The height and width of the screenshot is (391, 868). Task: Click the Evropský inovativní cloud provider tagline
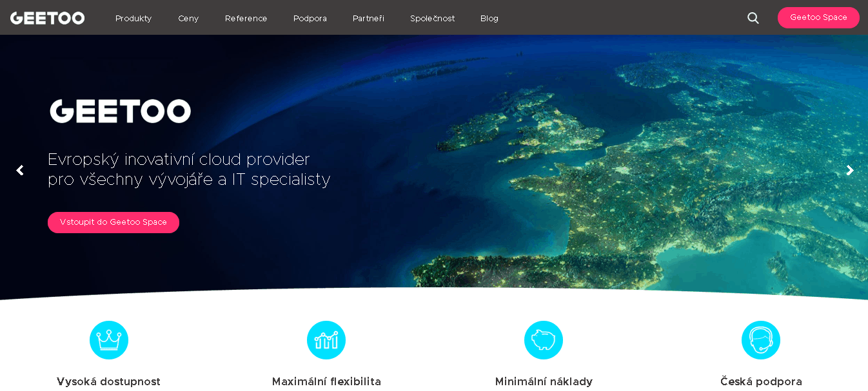[189, 169]
